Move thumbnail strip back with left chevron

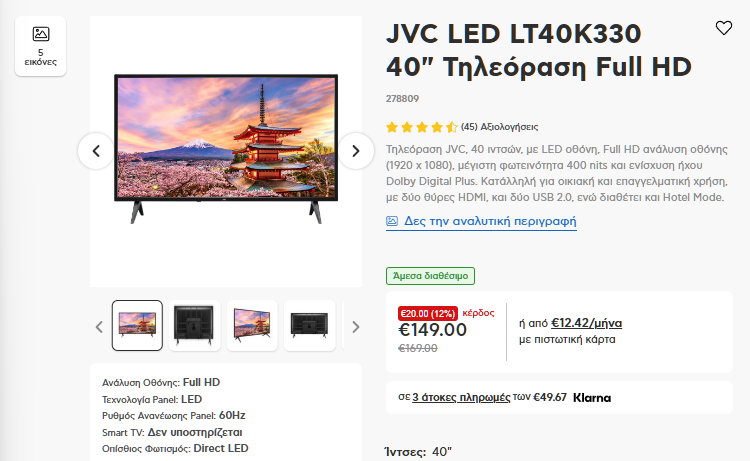(99, 327)
